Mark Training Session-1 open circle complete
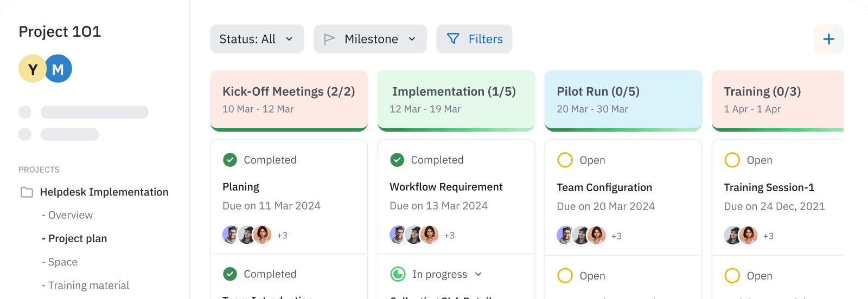 pos(732,160)
